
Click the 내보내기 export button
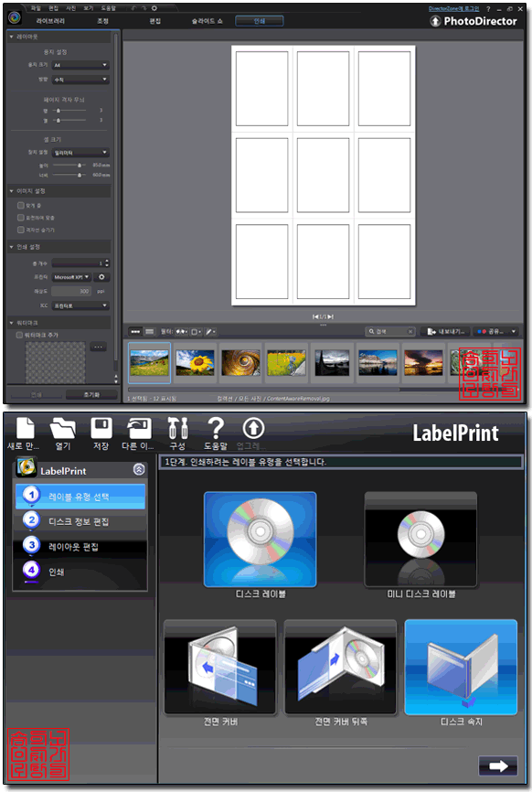pyautogui.click(x=446, y=331)
